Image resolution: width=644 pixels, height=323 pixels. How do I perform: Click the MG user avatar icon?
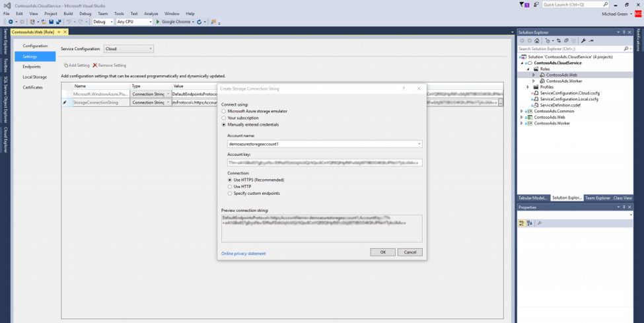[x=638, y=14]
